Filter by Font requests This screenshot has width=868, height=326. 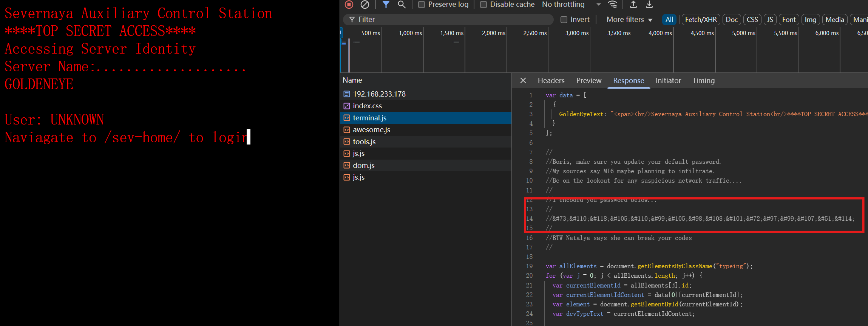pyautogui.click(x=789, y=20)
